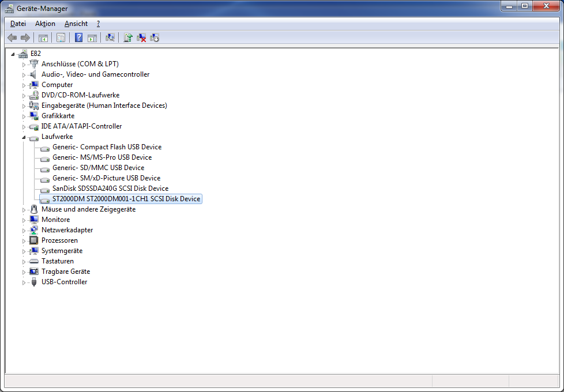Click the IDE ATA/ATAPI-Controller icon

[x=34, y=127]
